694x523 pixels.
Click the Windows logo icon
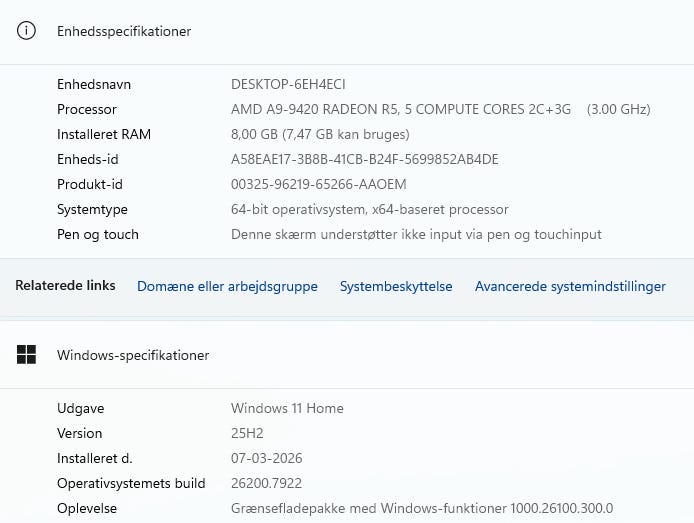tap(27, 355)
